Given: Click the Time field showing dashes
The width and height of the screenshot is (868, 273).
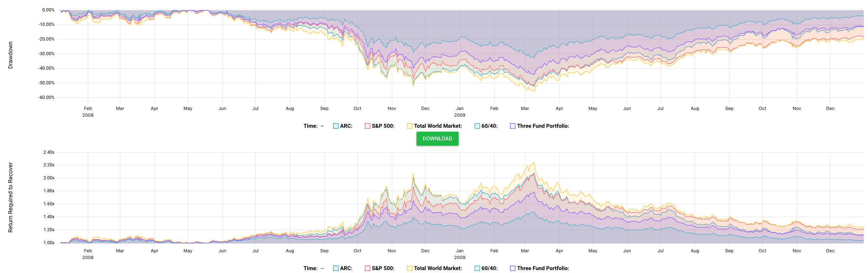Looking at the screenshot, I should coord(322,126).
